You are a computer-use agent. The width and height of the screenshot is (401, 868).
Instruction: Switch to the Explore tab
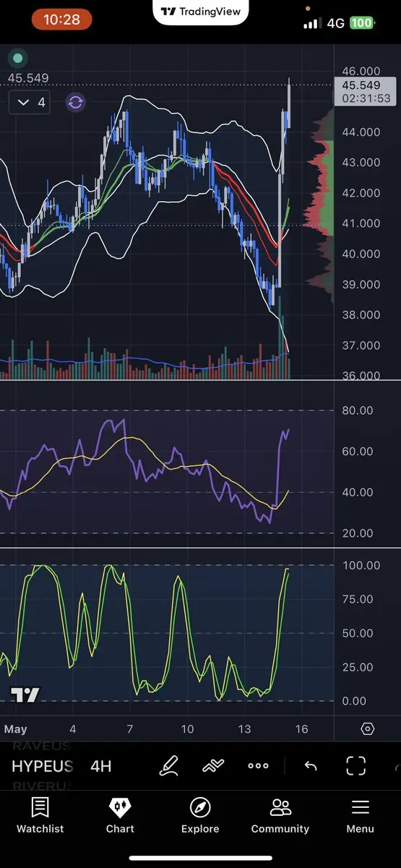click(200, 816)
